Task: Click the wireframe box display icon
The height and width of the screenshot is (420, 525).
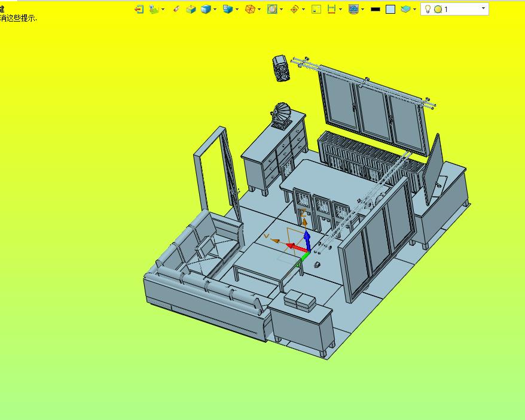Action: point(191,9)
